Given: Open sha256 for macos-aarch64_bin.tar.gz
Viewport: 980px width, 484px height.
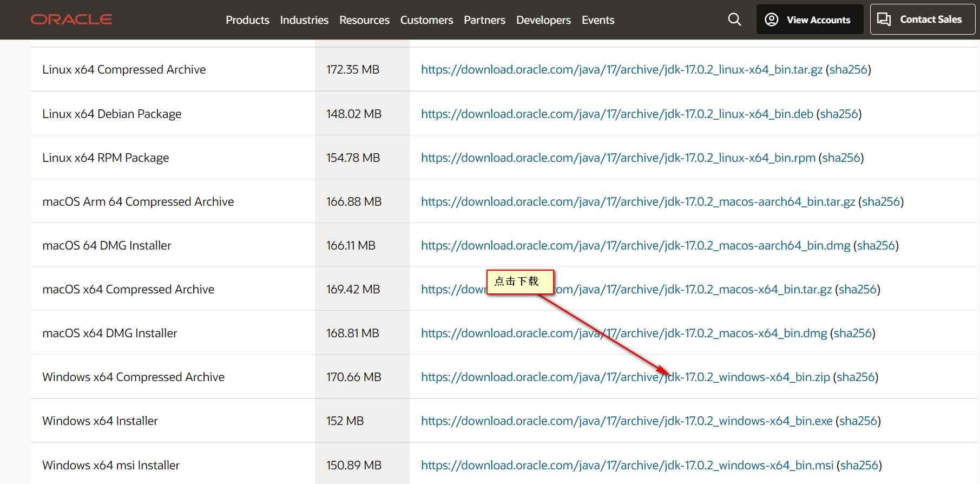Looking at the screenshot, I should point(881,201).
